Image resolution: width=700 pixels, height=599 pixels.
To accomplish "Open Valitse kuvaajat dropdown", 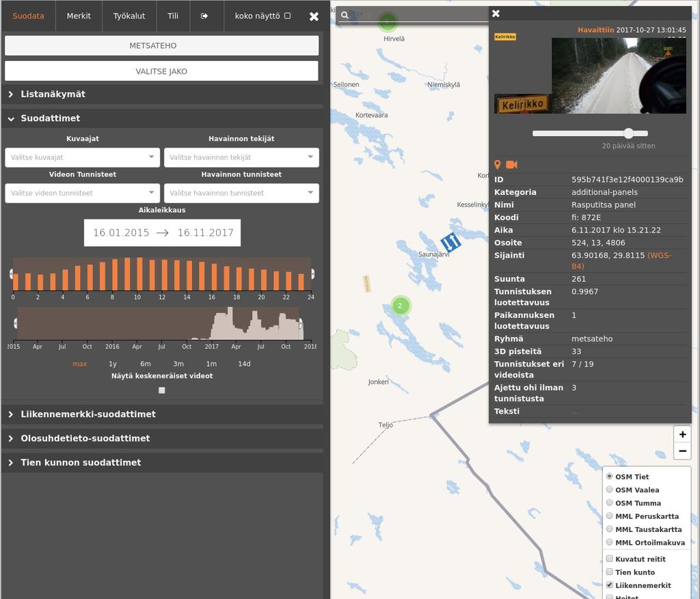I will 83,157.
